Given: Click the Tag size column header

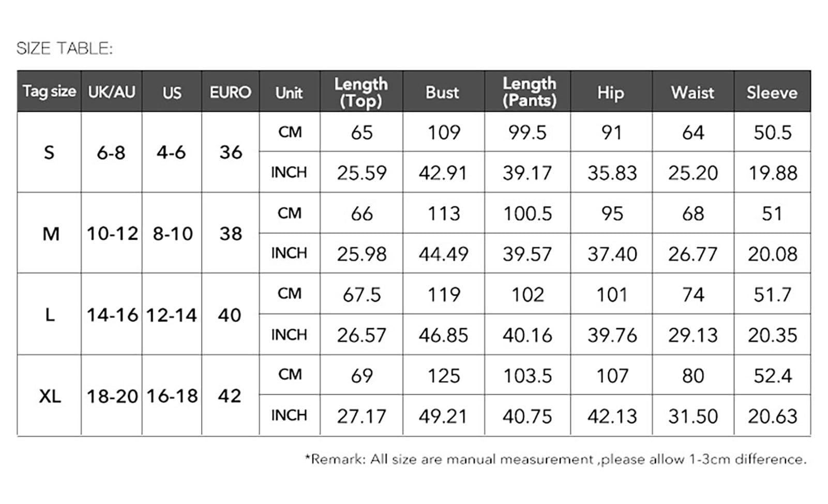Looking at the screenshot, I should 49,91.
